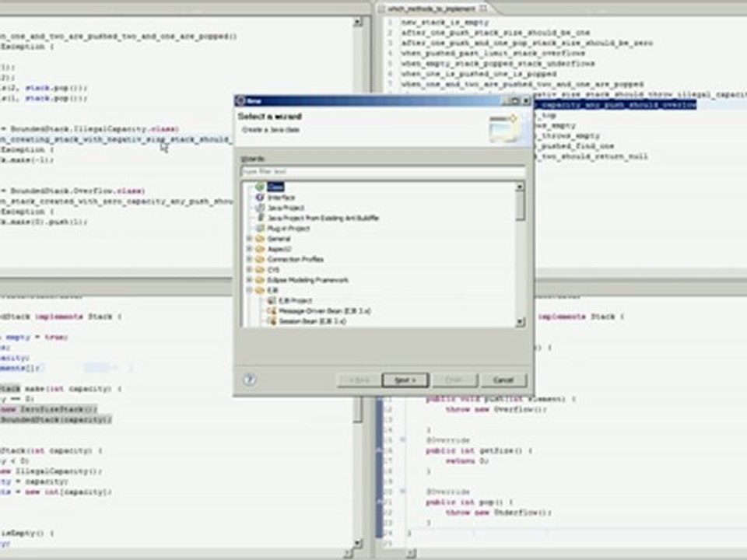Click the Class wizard icon

(260, 187)
